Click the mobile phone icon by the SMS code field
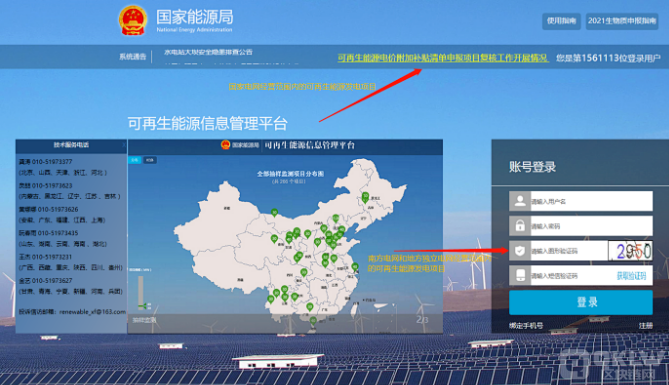Viewport: 669px width, 385px height. point(520,275)
